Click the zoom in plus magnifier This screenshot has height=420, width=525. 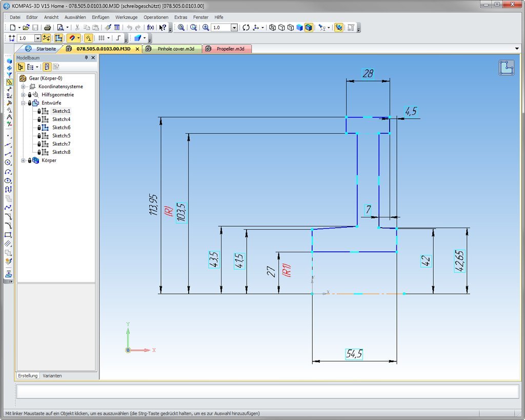206,28
